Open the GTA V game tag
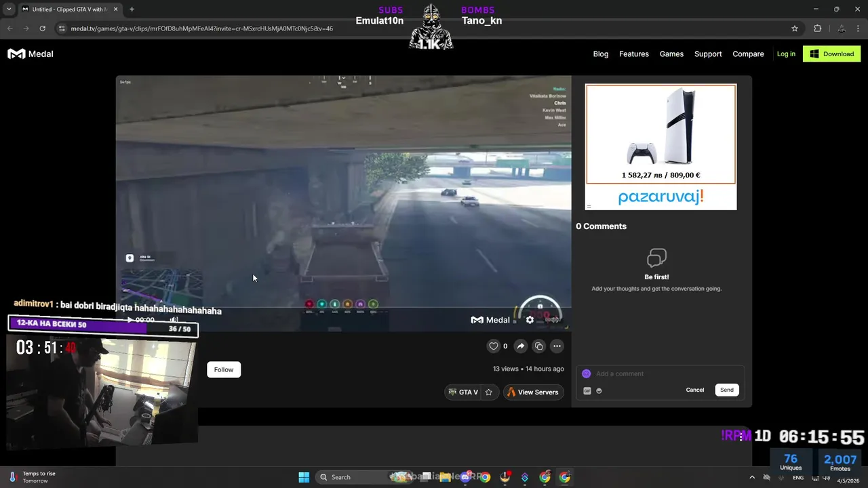Image resolution: width=868 pixels, height=488 pixels. 464,392
